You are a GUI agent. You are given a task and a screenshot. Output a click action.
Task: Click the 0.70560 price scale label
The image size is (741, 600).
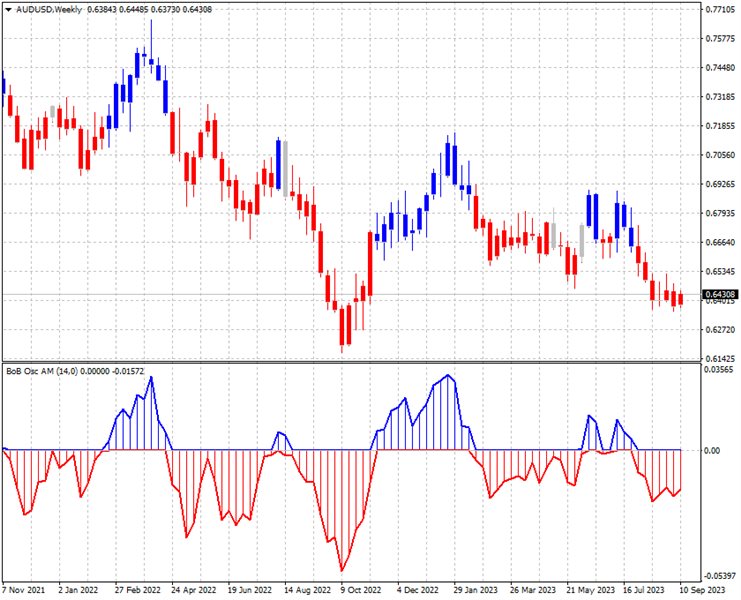pos(720,155)
